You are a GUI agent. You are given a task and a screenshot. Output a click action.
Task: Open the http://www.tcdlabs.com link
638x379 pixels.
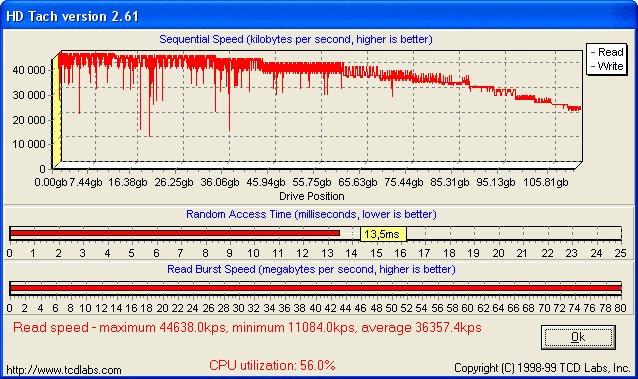click(x=64, y=370)
